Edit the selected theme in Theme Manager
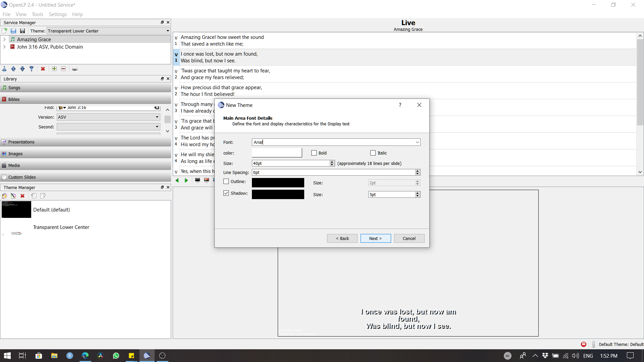The height and width of the screenshot is (362, 644). click(x=13, y=195)
